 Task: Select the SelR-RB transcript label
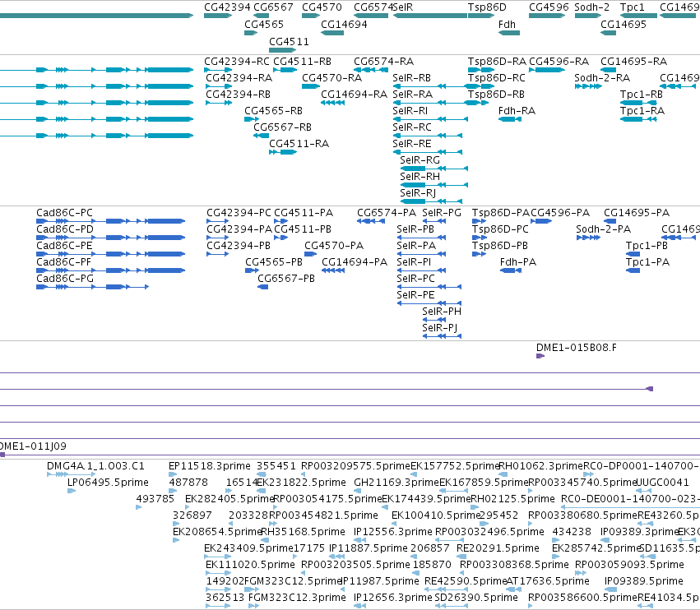[411, 77]
